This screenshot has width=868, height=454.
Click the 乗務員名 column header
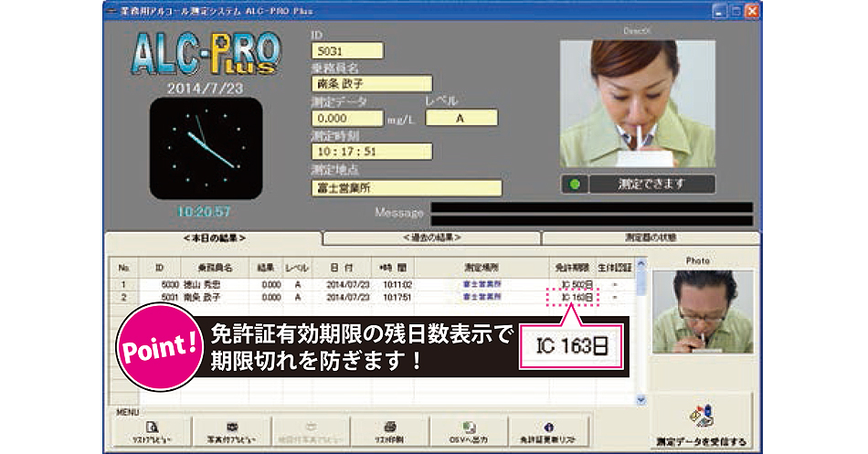[215, 268]
